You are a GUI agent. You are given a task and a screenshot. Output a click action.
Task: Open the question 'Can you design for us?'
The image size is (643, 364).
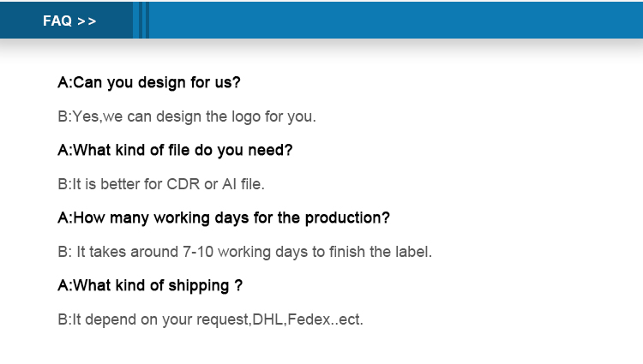coord(149,83)
